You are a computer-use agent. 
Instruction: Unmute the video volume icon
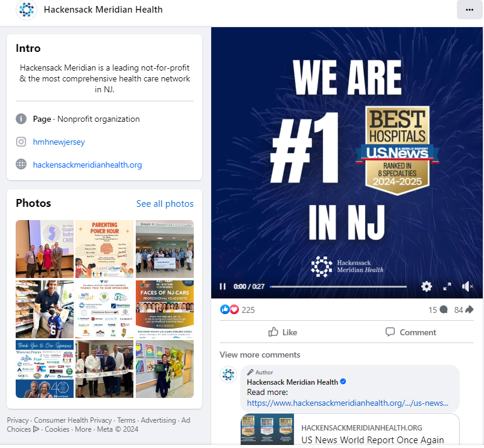[x=467, y=286]
